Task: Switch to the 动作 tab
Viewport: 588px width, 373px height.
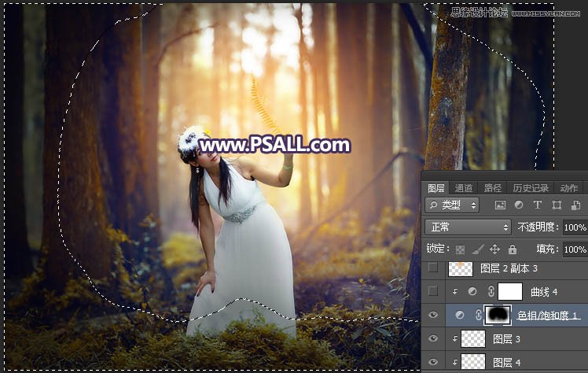Action: point(569,188)
